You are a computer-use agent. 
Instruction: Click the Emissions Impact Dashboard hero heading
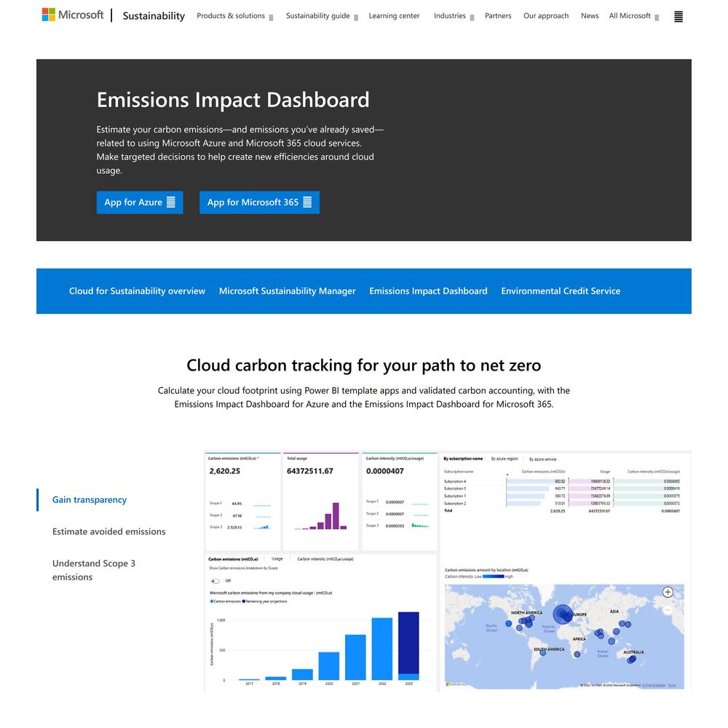click(x=233, y=100)
